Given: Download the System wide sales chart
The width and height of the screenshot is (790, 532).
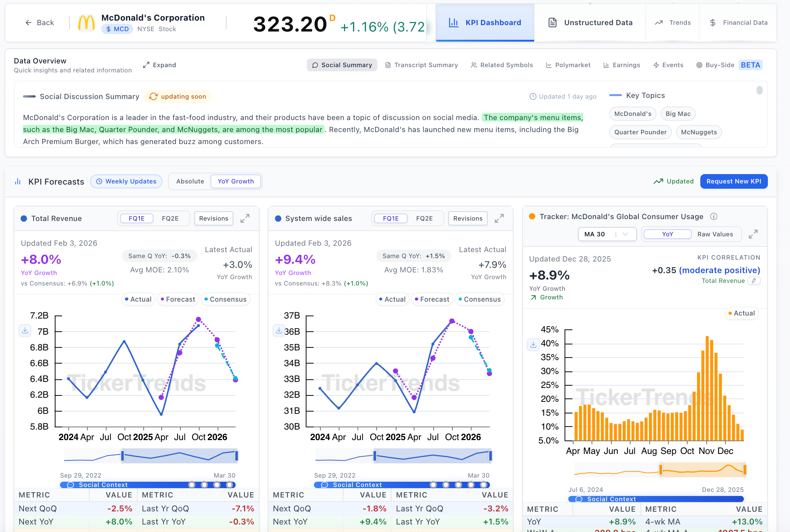Looking at the screenshot, I should 279,331.
